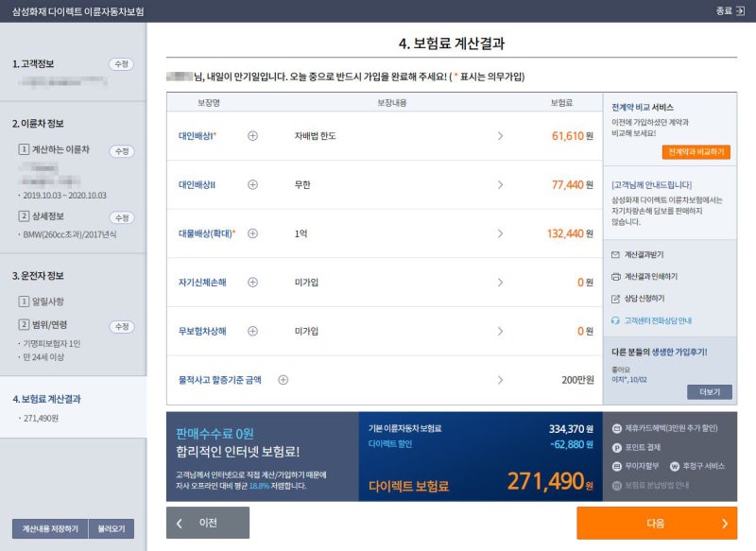
Task: Click the 271,490원 amount in sidebar
Action: point(41,419)
